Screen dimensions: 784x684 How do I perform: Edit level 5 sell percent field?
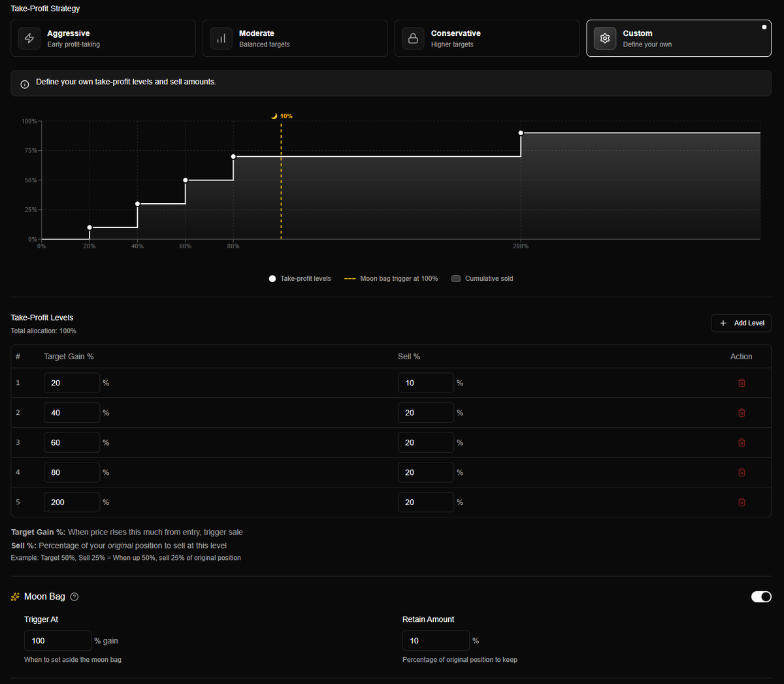coord(426,502)
